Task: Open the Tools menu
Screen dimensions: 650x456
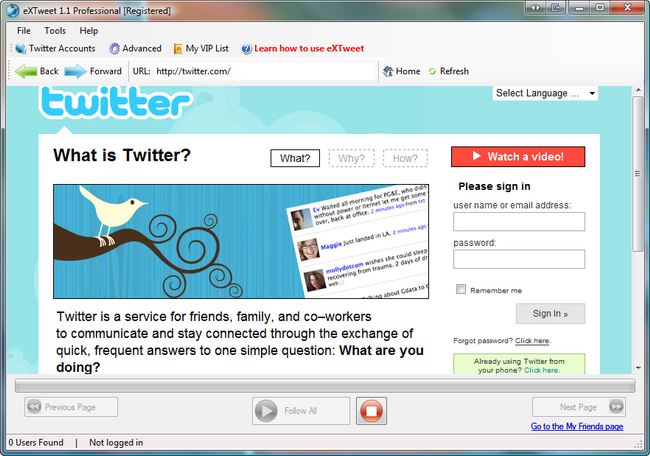Action: pos(55,31)
